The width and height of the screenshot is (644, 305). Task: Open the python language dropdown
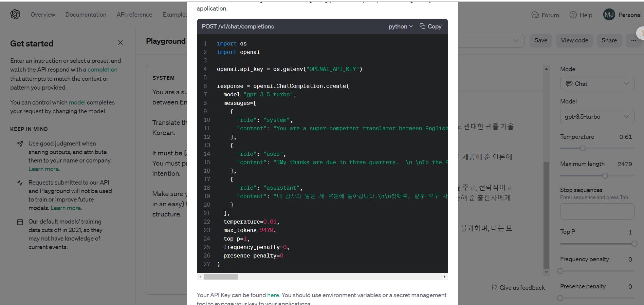pyautogui.click(x=401, y=26)
